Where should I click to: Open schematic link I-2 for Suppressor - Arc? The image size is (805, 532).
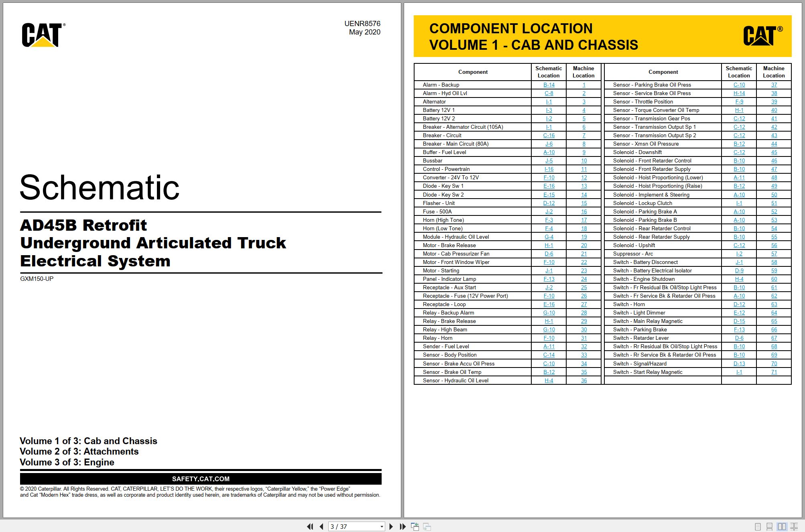[x=739, y=254]
